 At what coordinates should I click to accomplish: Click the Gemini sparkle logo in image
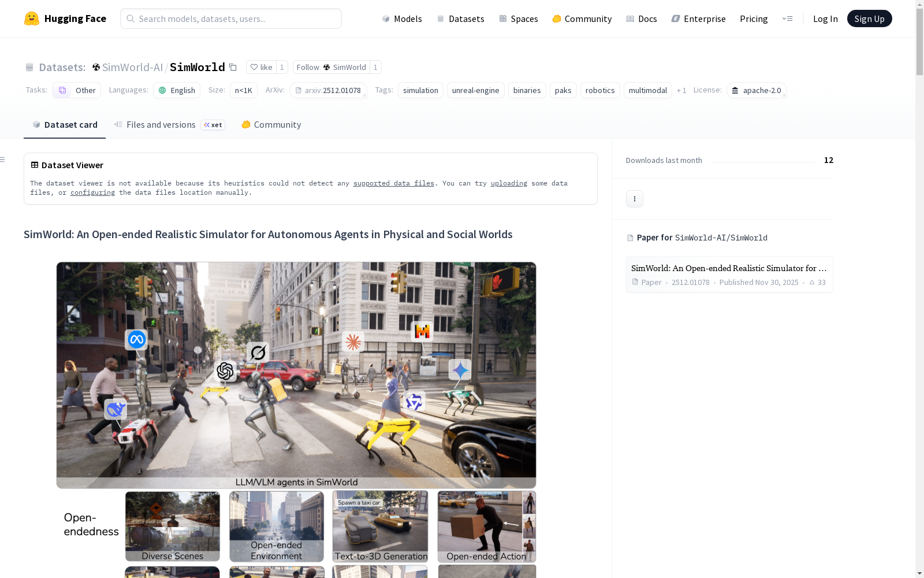pyautogui.click(x=460, y=370)
